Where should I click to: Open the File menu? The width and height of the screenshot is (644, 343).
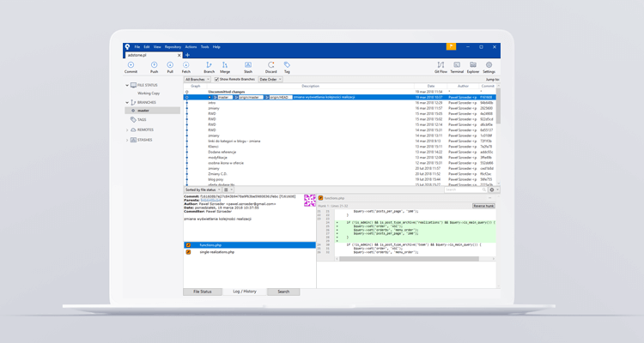137,47
